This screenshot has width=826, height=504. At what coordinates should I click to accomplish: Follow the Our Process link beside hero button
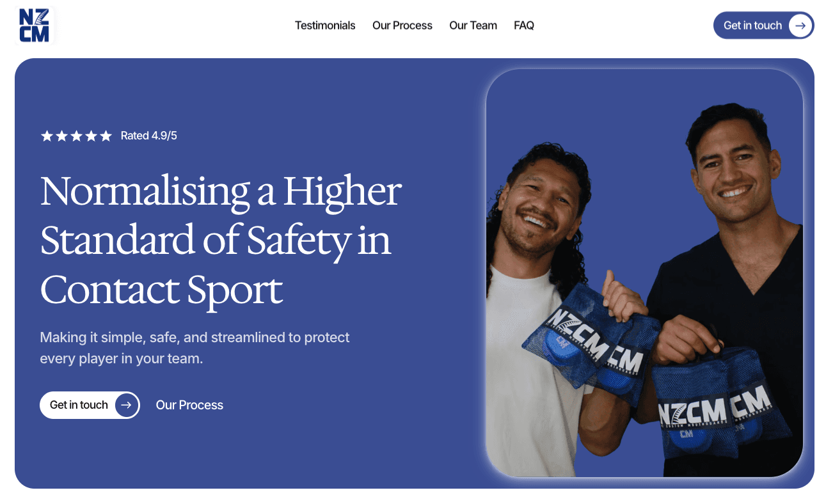pos(189,405)
